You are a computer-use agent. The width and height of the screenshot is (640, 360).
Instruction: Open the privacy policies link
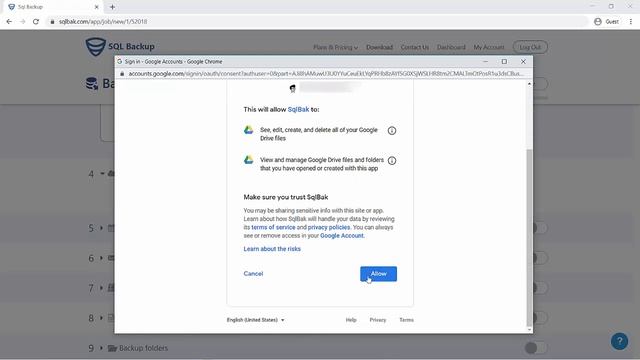click(x=329, y=227)
